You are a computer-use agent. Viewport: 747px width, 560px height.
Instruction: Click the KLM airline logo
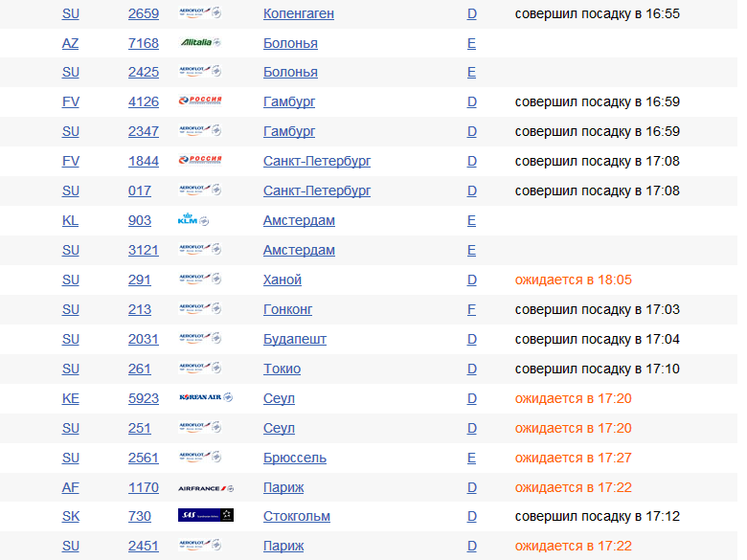(192, 220)
